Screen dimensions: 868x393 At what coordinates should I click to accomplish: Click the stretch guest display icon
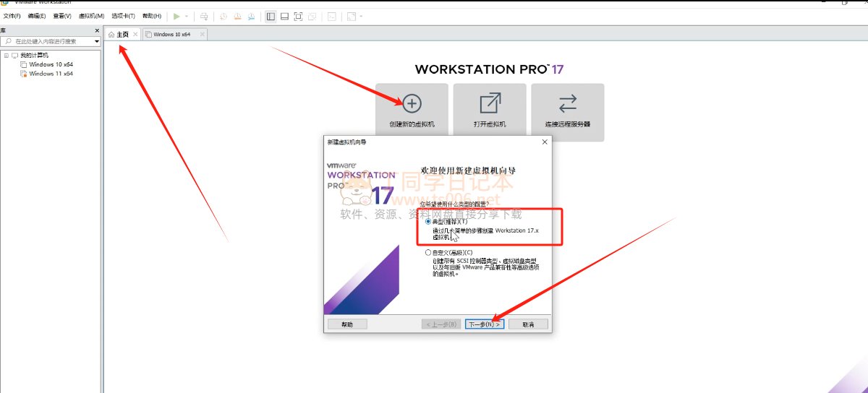point(352,16)
